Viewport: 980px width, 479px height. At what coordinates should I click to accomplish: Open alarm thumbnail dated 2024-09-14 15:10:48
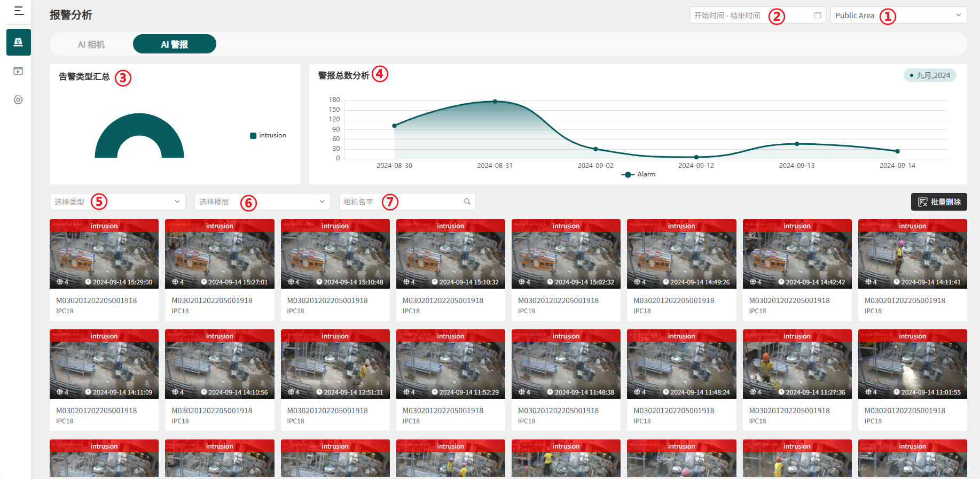click(x=335, y=254)
